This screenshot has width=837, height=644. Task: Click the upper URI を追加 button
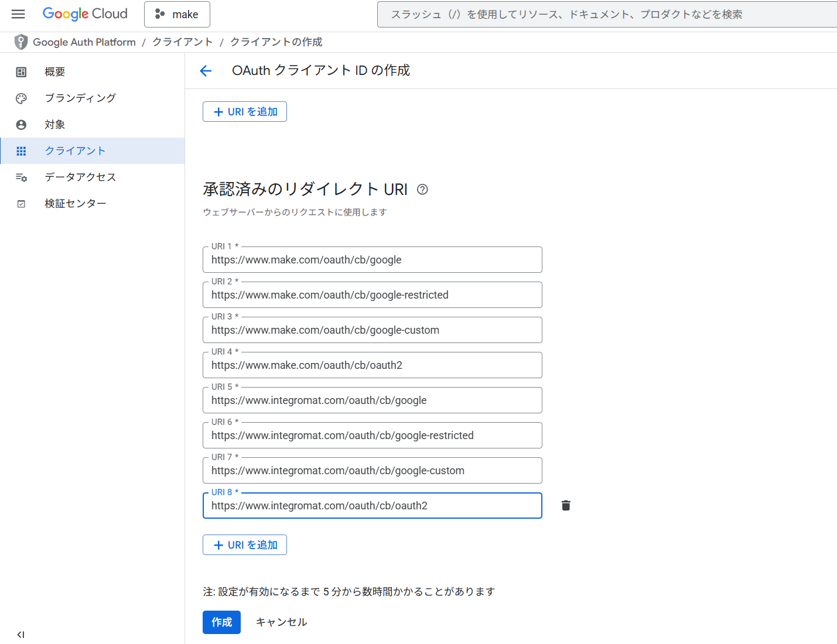click(245, 112)
